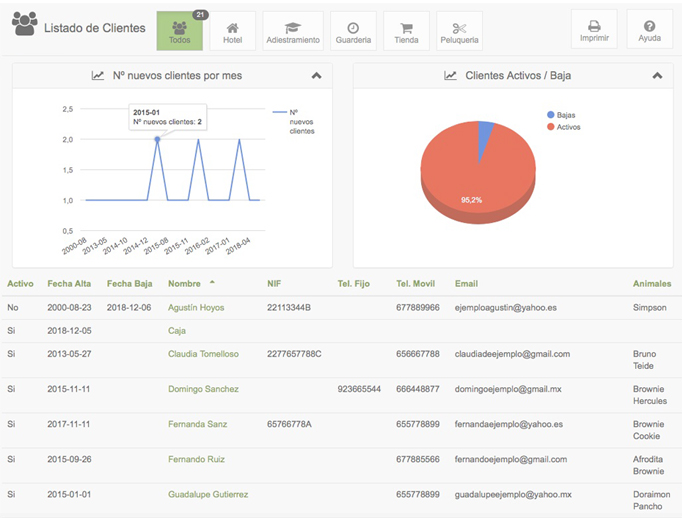Collapse the nuevos clientes por mes panel
The width and height of the screenshot is (682, 518).
click(317, 75)
